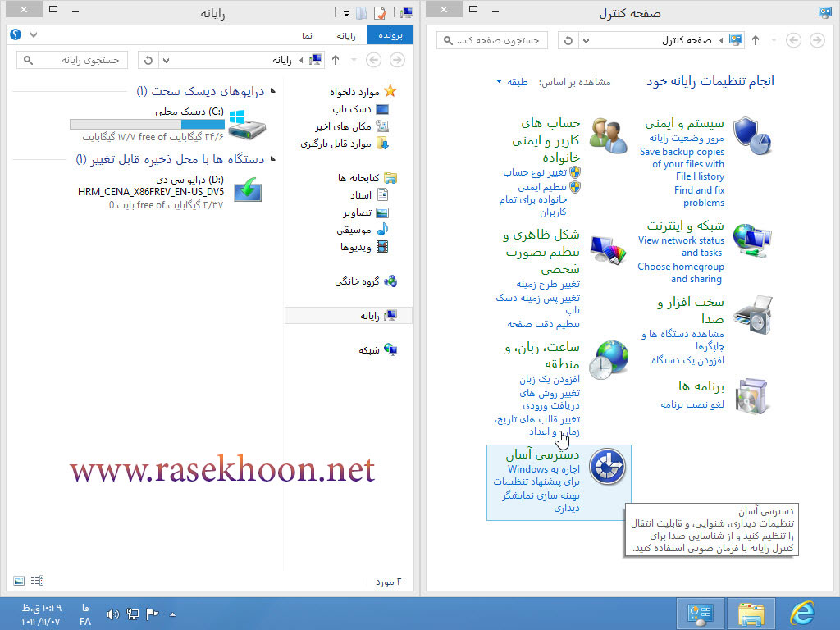This screenshot has width=840, height=630.
Task: Select the highlighted Ease of Access icon
Action: [607, 466]
